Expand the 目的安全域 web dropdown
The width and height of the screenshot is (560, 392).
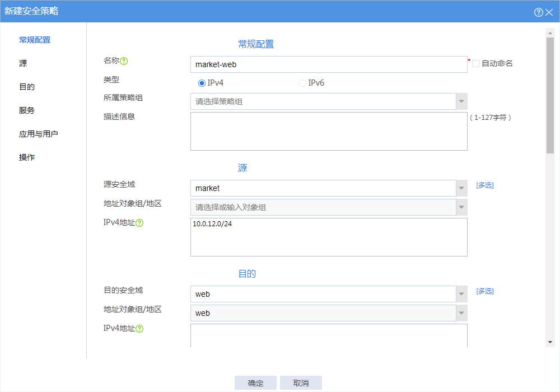461,294
